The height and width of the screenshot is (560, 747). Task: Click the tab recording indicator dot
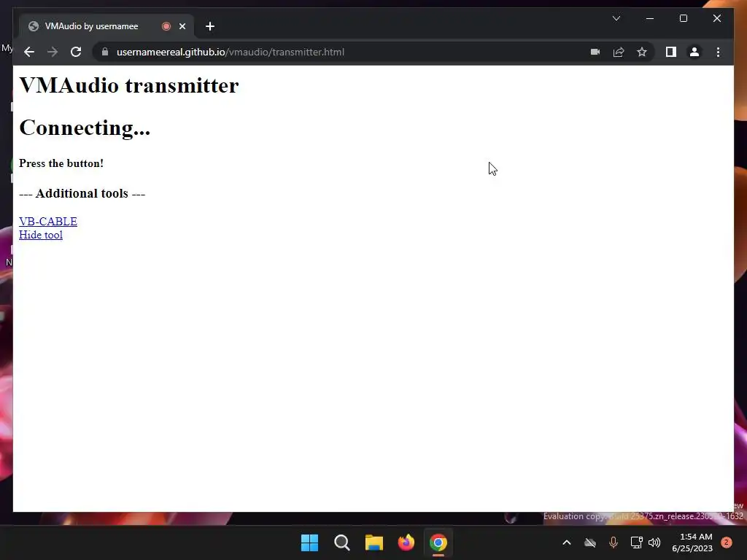click(166, 26)
